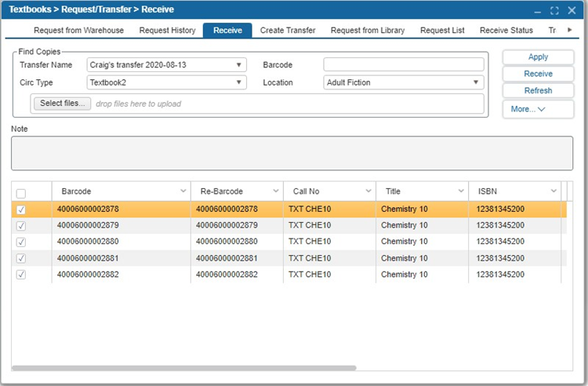
Task: Toggle the select-all header checkbox
Action: coord(21,194)
